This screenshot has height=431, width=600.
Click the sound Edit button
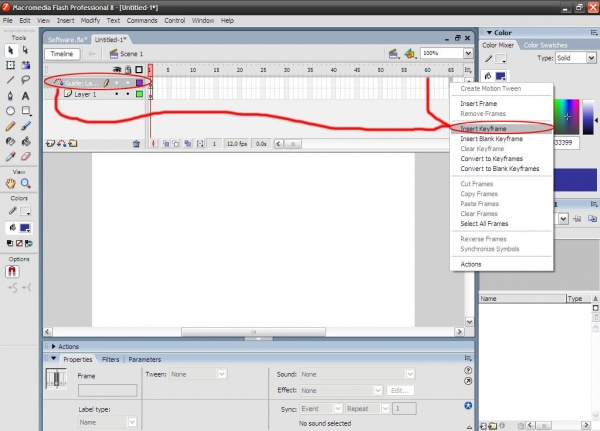pos(400,390)
